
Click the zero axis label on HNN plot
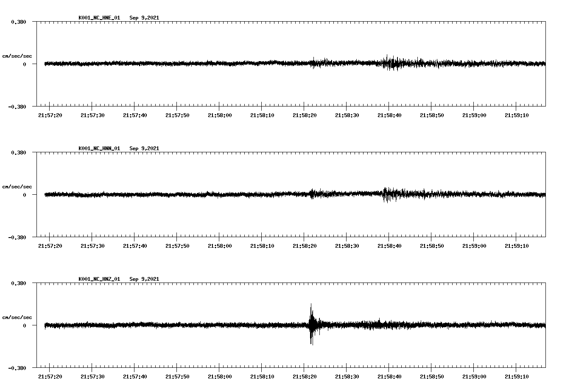point(25,195)
